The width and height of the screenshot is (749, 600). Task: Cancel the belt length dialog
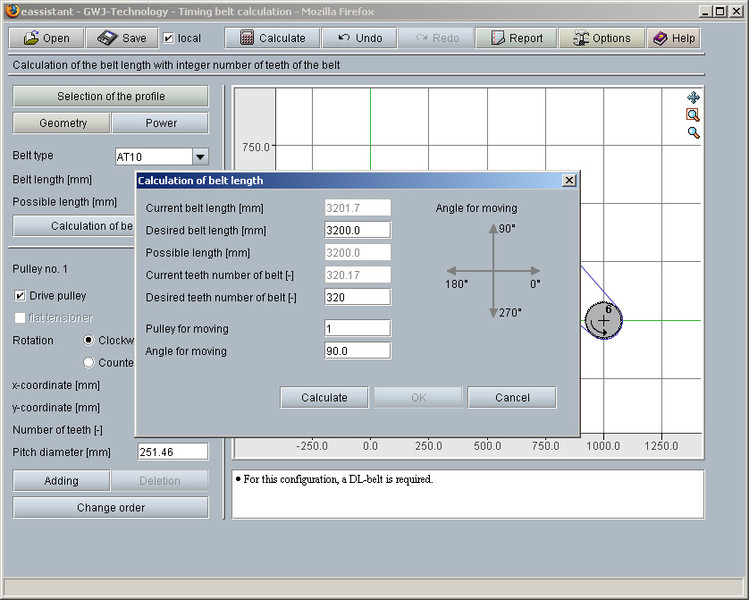click(x=511, y=397)
